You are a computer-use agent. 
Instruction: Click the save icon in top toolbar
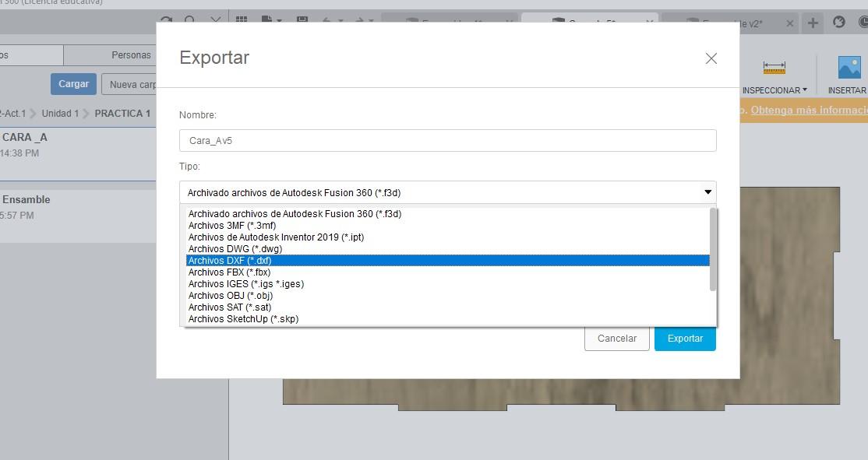tap(302, 19)
